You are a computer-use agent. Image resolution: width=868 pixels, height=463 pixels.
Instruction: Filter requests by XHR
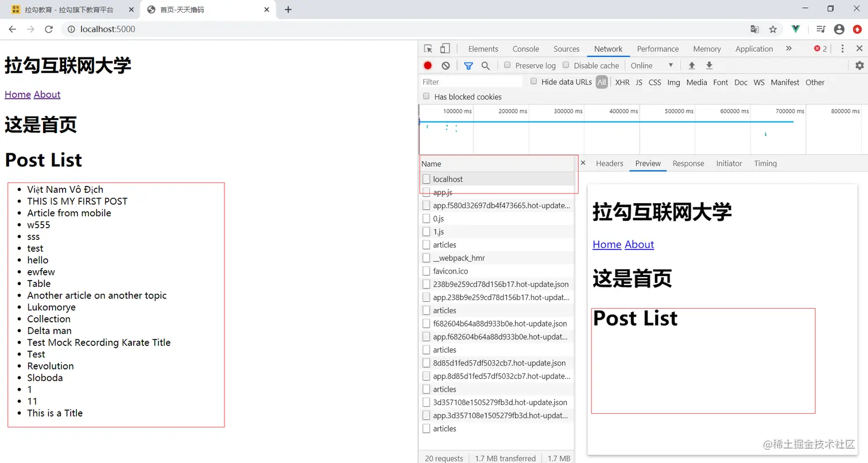(x=622, y=82)
